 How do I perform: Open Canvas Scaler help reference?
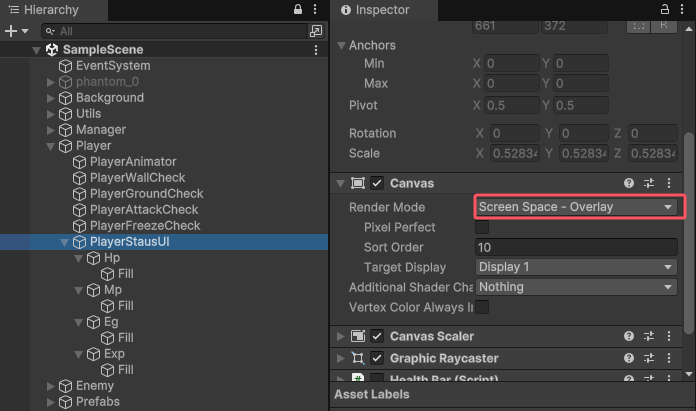pos(629,336)
